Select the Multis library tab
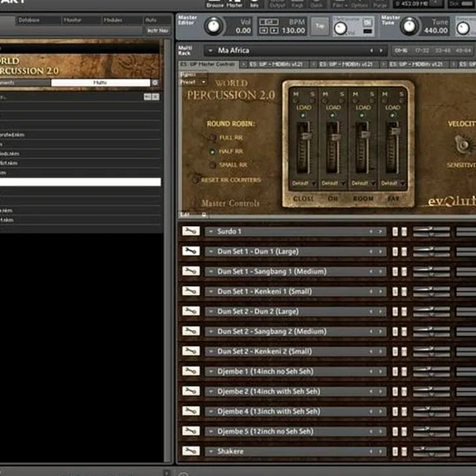The image size is (476, 476). 100,83
